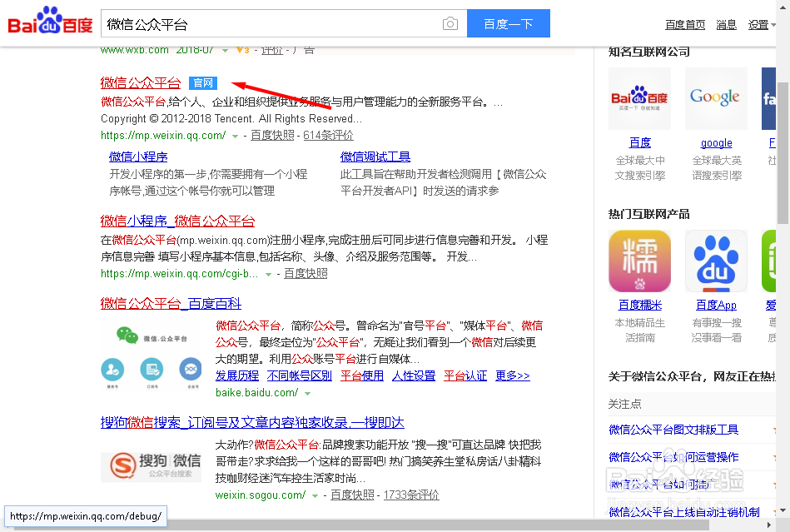Open 不同帐号区别 baike section
This screenshot has height=532, width=790.
300,375
